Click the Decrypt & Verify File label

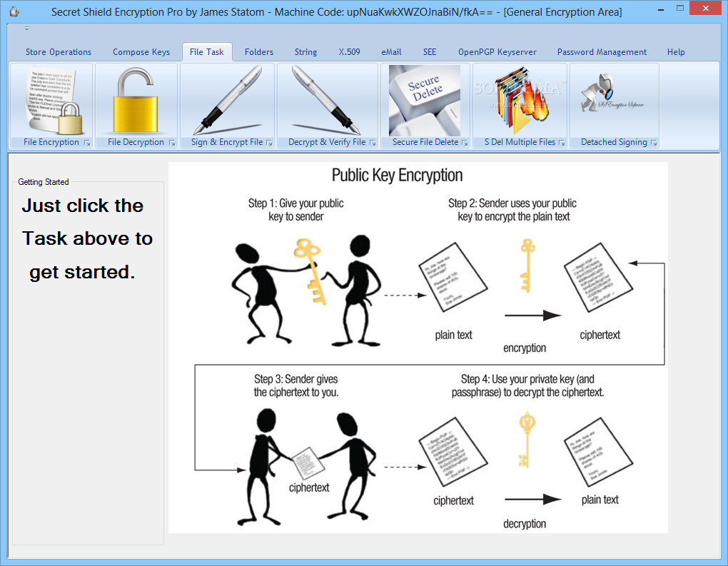click(327, 142)
